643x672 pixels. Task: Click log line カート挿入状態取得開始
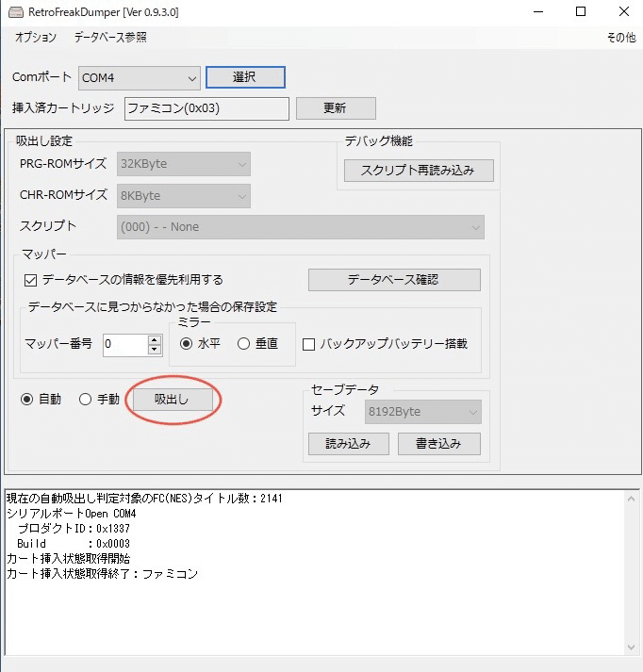(68, 558)
